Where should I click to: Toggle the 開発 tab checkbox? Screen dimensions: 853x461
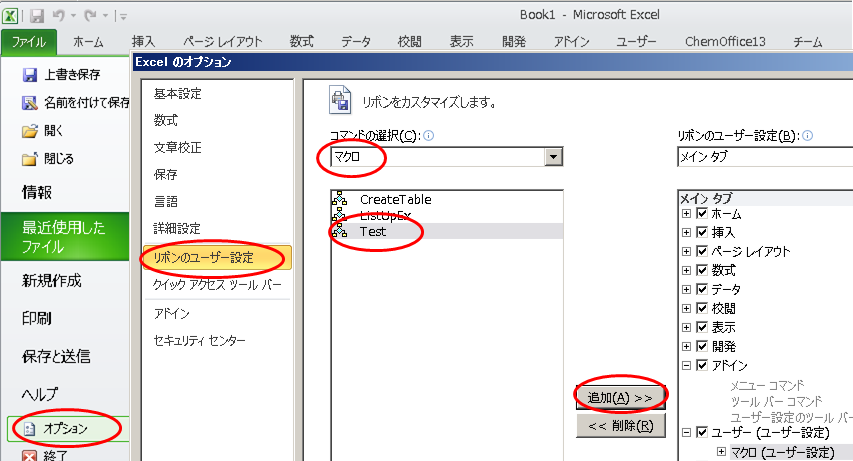coord(702,347)
